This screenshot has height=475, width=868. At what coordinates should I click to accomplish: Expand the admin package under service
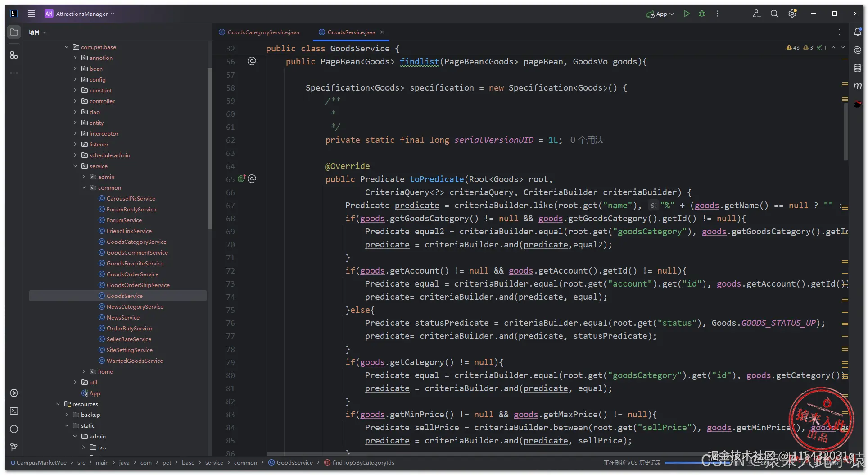[84, 177]
